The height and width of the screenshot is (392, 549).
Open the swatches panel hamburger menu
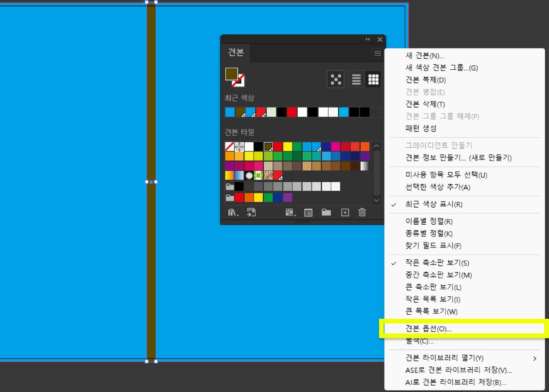[377, 53]
